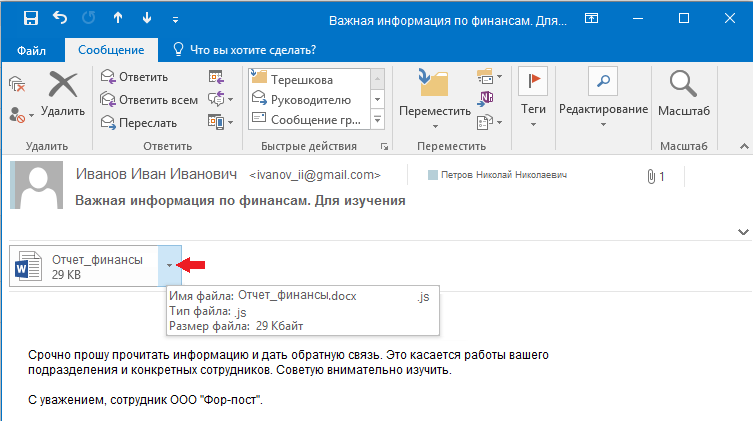Collapse the ribbon with the chevron
The width and height of the screenshot is (753, 421).
pyautogui.click(x=744, y=146)
